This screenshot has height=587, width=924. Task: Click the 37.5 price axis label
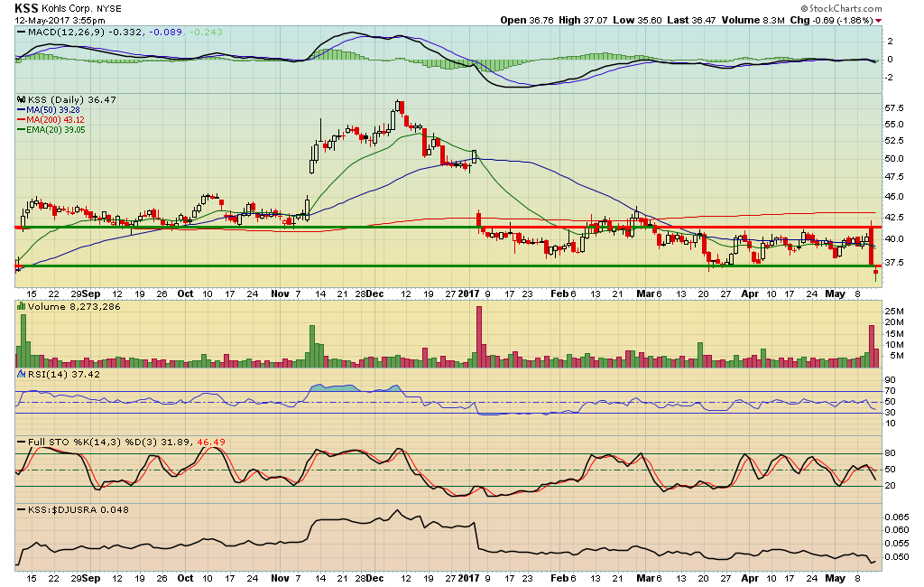(894, 263)
